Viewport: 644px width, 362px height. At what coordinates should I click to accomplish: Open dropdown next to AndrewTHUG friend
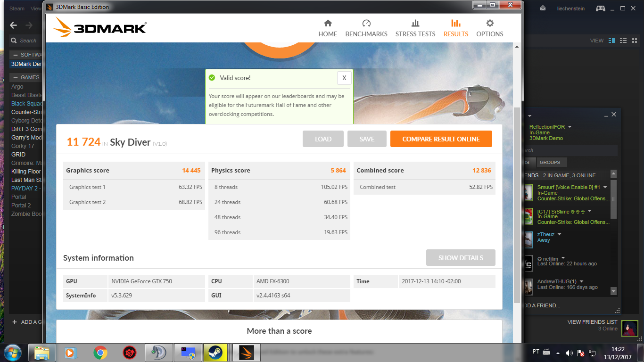582,282
